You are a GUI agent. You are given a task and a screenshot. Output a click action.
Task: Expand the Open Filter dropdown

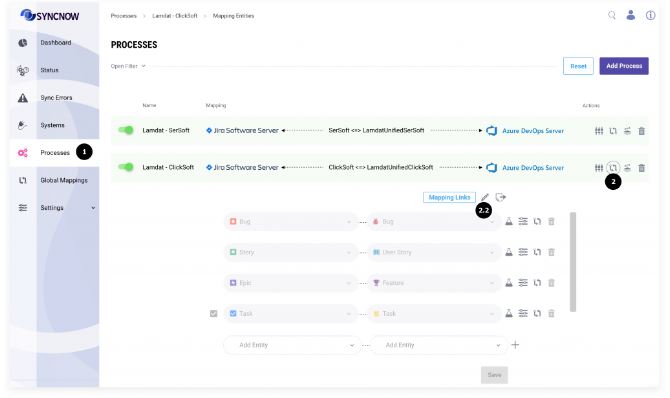coord(128,66)
